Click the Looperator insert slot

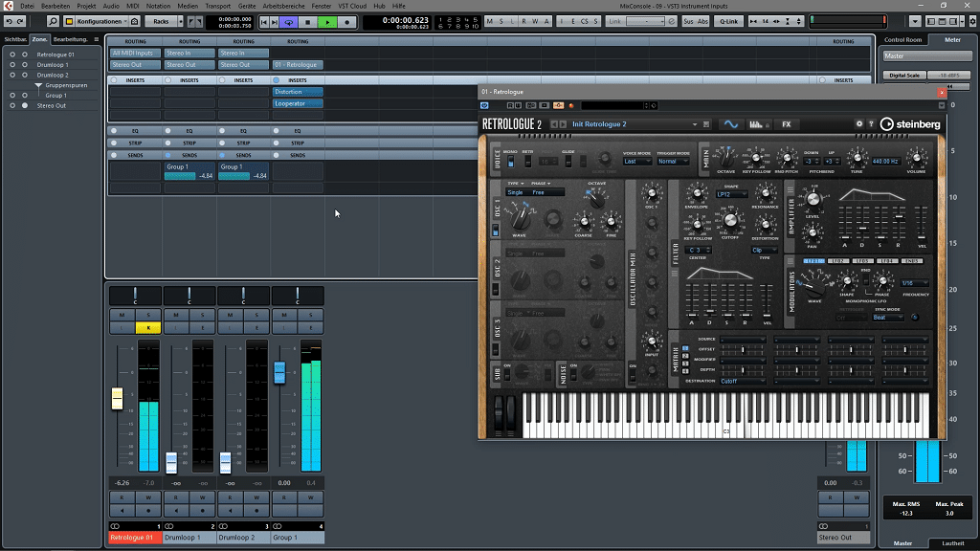298,103
